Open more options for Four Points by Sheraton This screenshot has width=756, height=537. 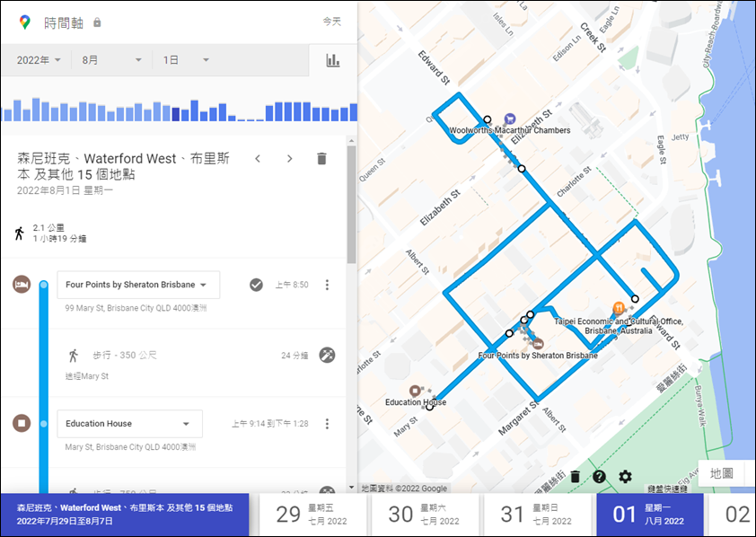327,285
